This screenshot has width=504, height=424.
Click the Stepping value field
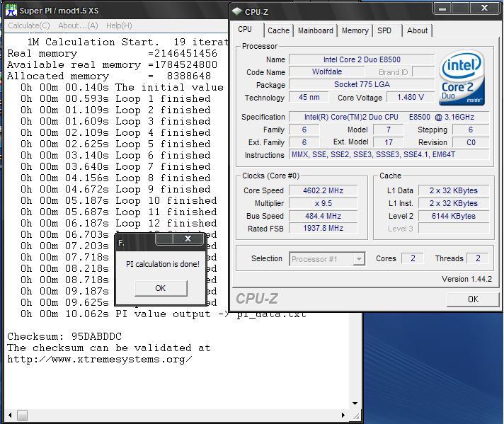pyautogui.click(x=471, y=130)
